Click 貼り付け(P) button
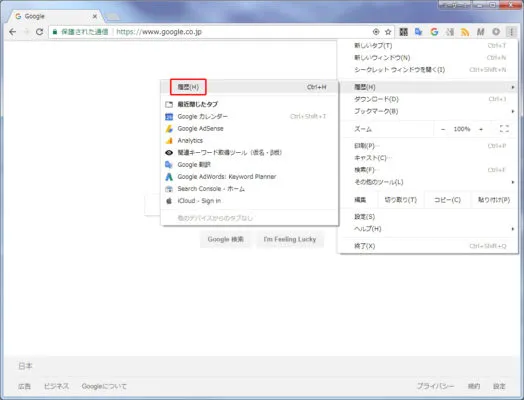 pos(494,200)
